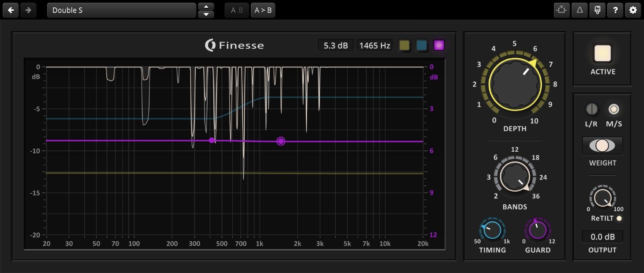Enable the delta listen triangle icon
The width and height of the screenshot is (644, 273).
pos(579,10)
